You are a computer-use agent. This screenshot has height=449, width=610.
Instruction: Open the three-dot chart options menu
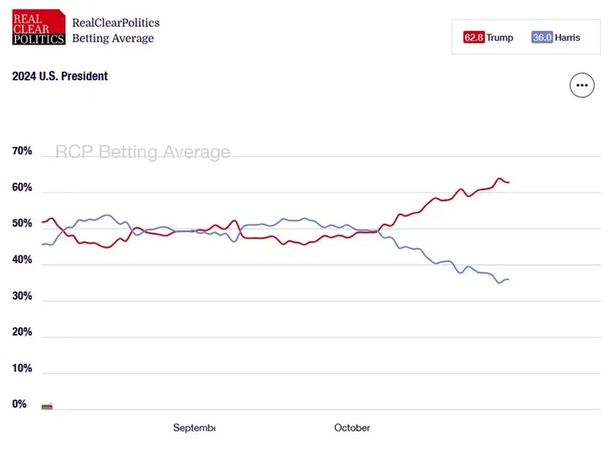[x=582, y=85]
